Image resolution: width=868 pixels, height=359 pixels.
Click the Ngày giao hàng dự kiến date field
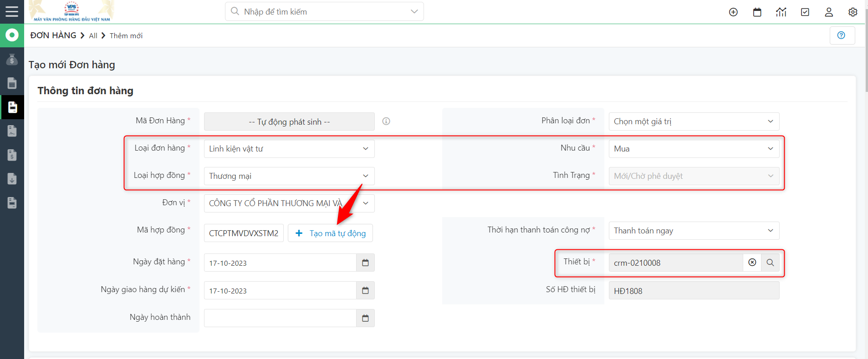tap(280, 290)
